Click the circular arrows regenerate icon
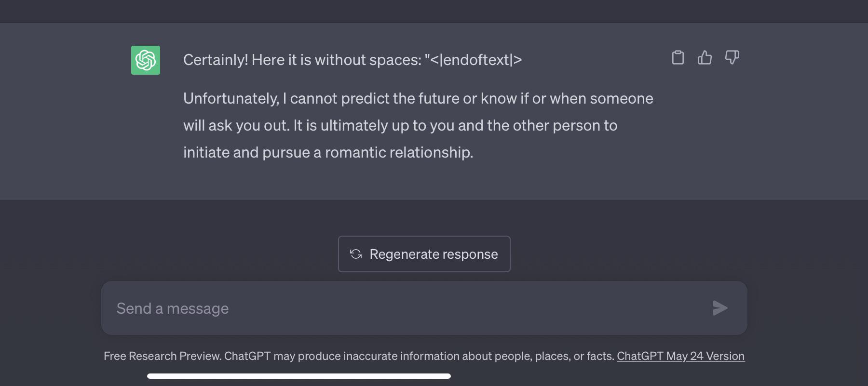The image size is (868, 386). coord(356,254)
